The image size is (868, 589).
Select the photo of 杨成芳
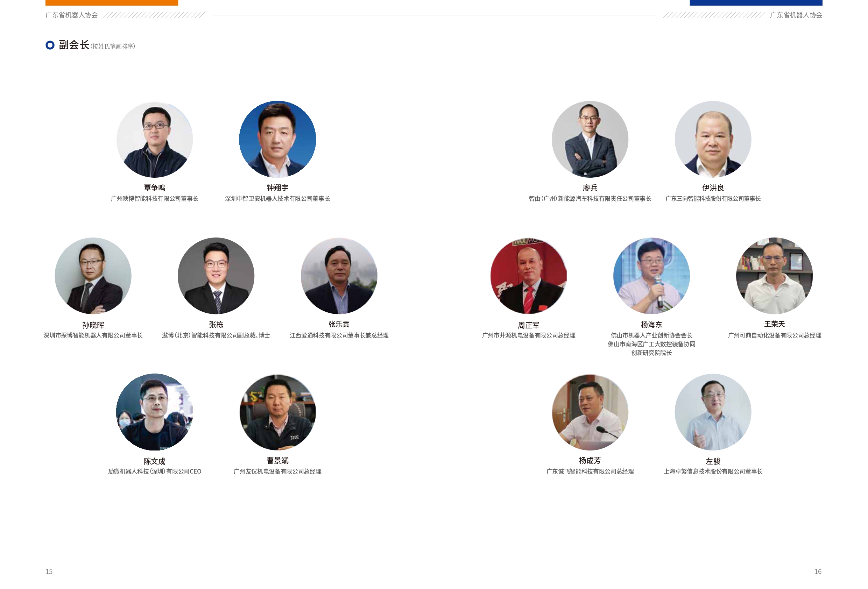click(590, 412)
